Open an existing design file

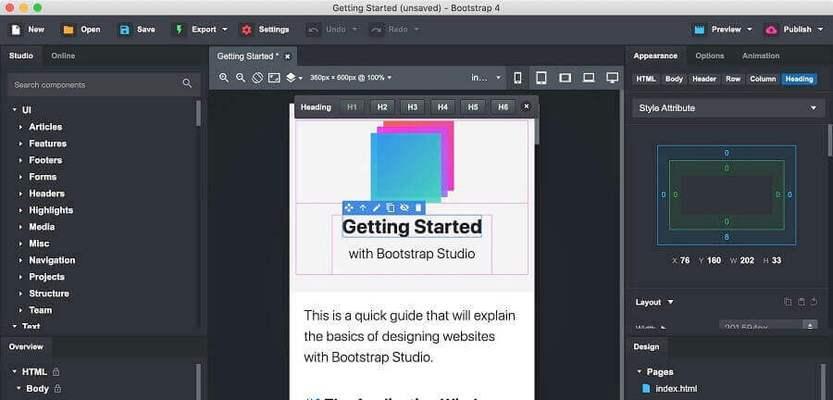[81, 30]
